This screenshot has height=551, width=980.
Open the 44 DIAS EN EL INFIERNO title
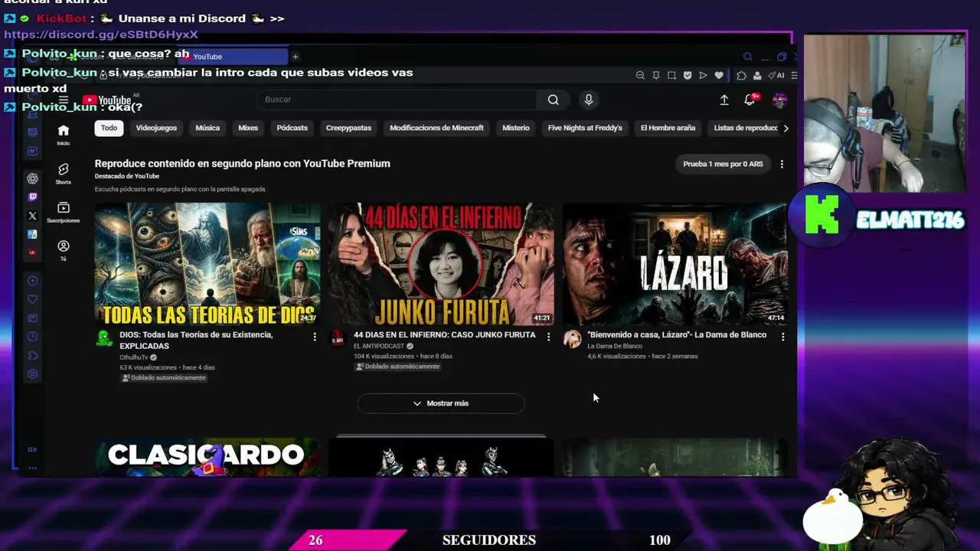pyautogui.click(x=445, y=335)
